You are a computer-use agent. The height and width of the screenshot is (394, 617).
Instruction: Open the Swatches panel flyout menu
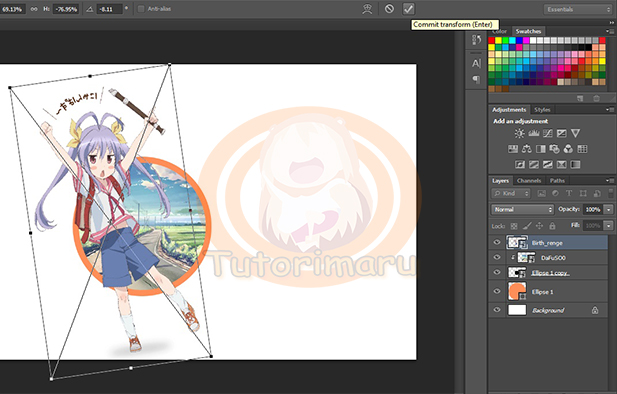[609, 31]
